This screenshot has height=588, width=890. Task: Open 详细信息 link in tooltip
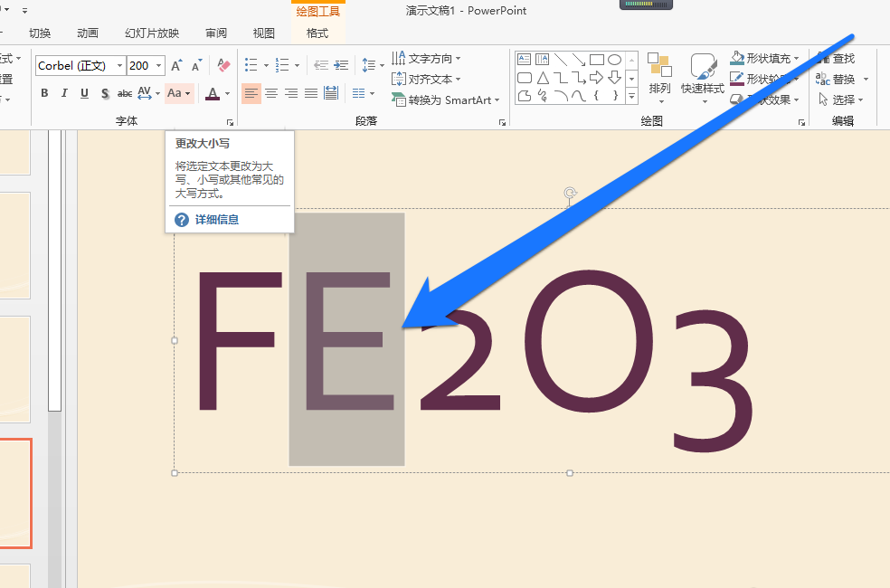(217, 220)
